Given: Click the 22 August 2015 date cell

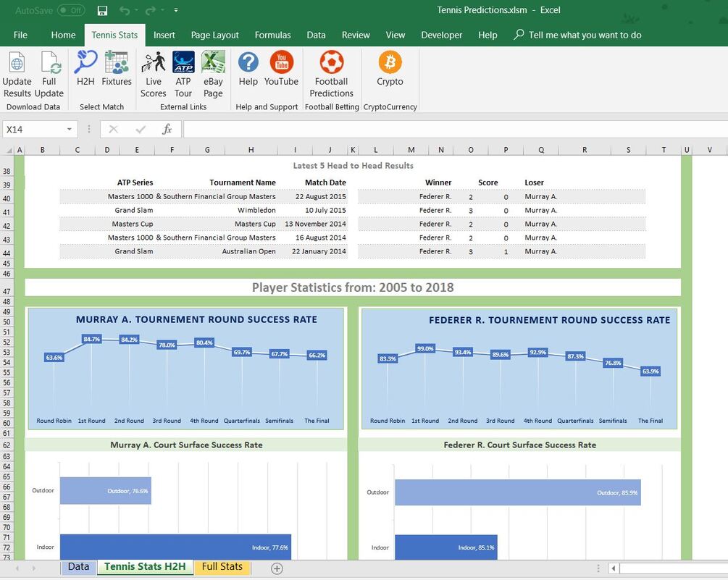Looking at the screenshot, I should pos(320,196).
